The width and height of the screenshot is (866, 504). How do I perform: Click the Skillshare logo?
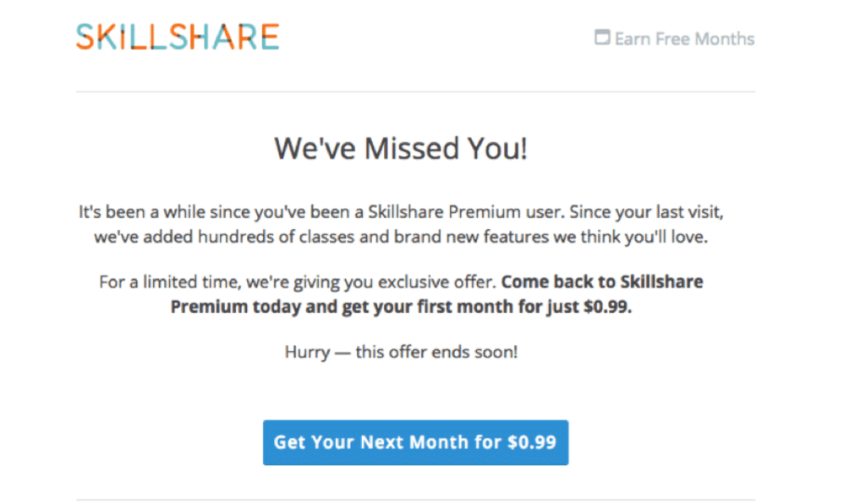[178, 36]
